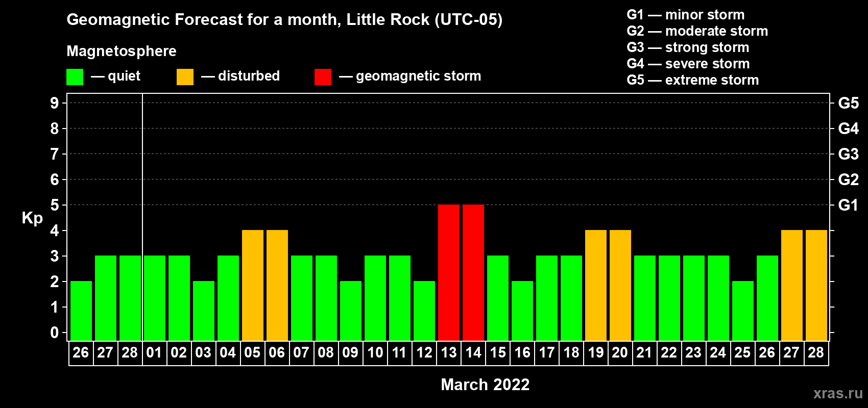Click date label 22 on the axis
The image size is (868, 408).
(669, 352)
